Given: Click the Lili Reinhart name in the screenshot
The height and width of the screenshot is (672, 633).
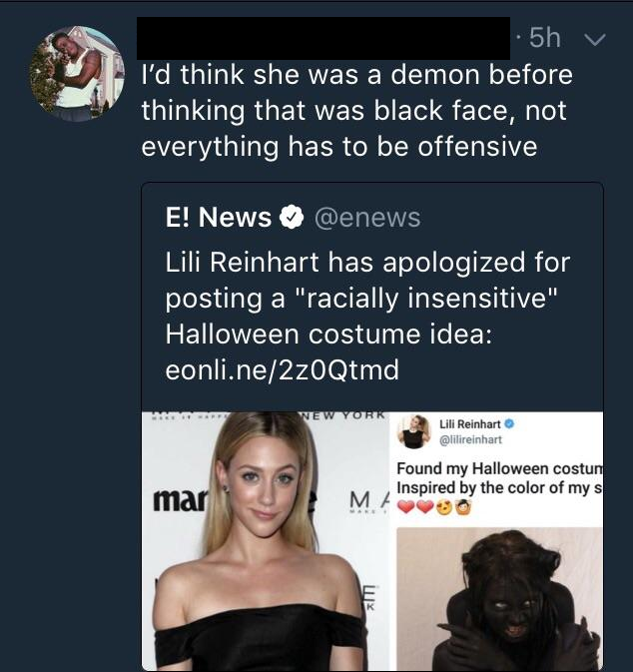Looking at the screenshot, I should [471, 422].
